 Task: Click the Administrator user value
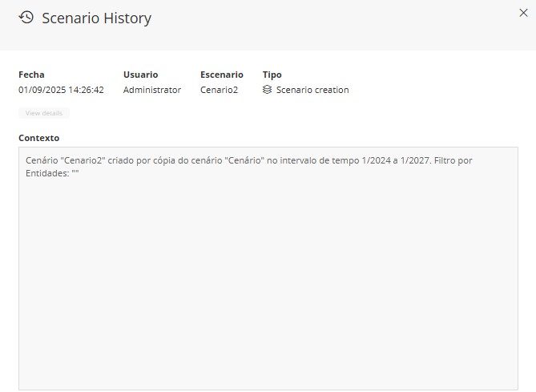[152, 90]
